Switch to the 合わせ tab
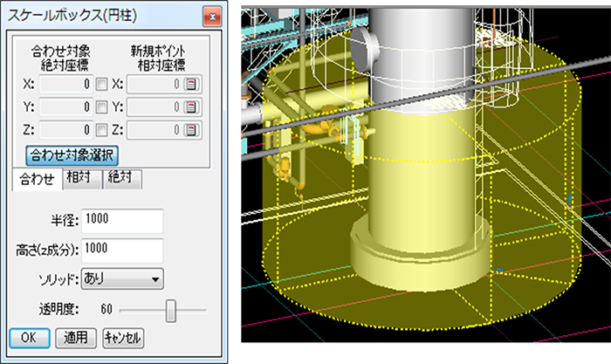The width and height of the screenshot is (611, 364). 37,177
